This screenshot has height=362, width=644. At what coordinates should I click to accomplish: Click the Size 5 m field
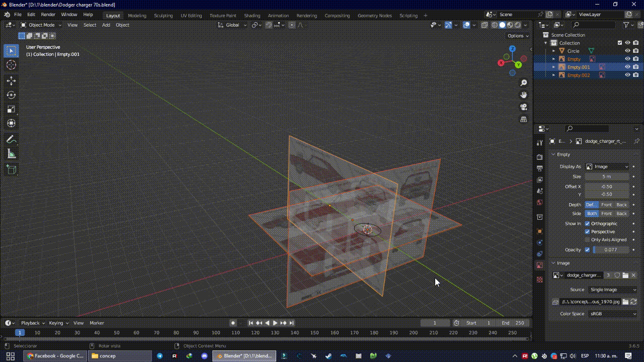(x=607, y=176)
